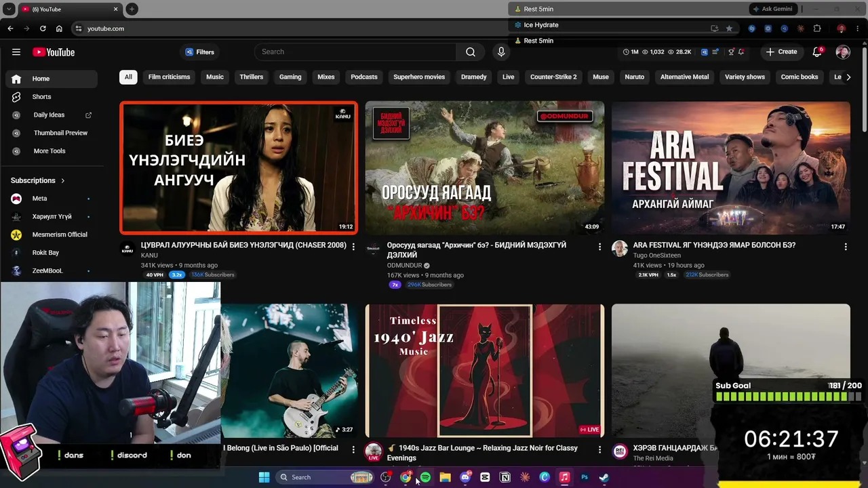The width and height of the screenshot is (868, 488).
Task: Open options for the CHASER 2008 video
Action: coord(353,247)
